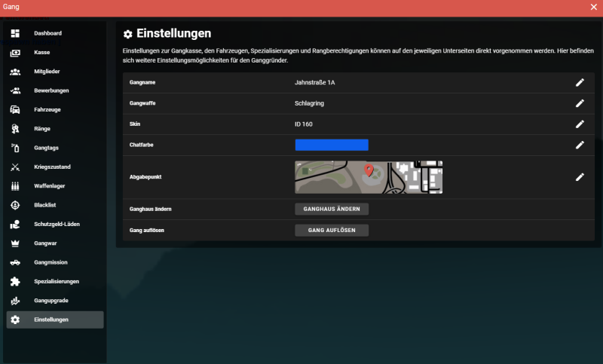Click the Abgabepunkt map thumbnail
The image size is (603, 364).
[368, 177]
